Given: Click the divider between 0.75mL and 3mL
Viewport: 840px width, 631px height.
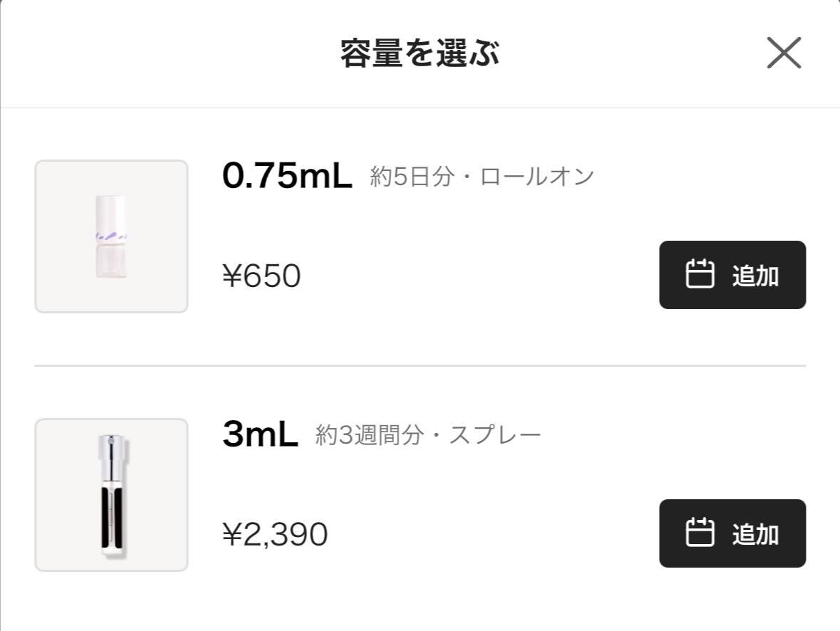Looking at the screenshot, I should [x=420, y=366].
